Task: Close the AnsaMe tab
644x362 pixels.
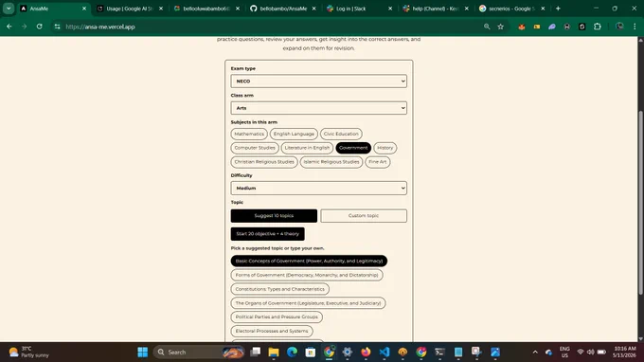Action: click(84, 9)
